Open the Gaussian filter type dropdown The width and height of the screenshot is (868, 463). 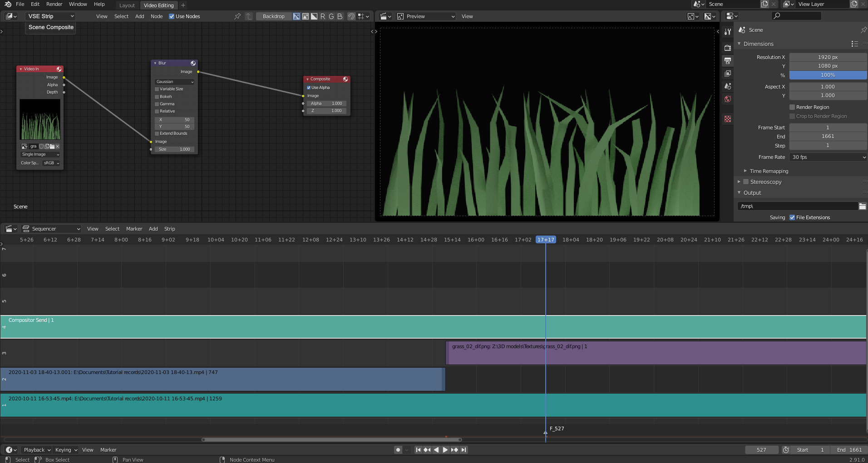175,82
